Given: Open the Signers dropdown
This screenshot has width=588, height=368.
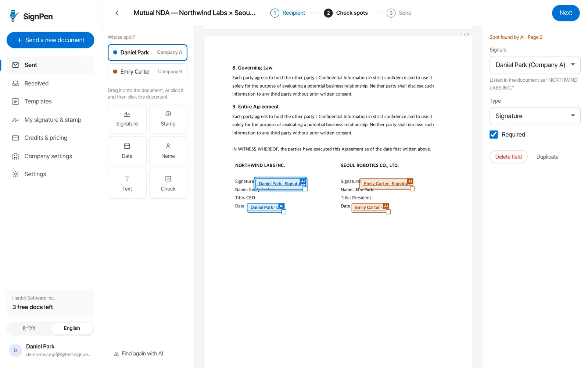Looking at the screenshot, I should tap(535, 65).
